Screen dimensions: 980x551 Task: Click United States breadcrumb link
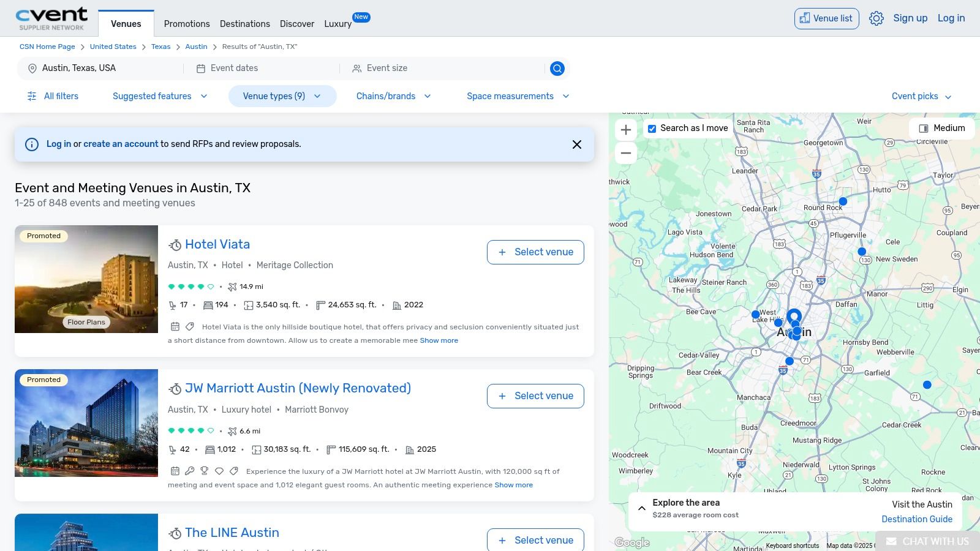point(113,47)
